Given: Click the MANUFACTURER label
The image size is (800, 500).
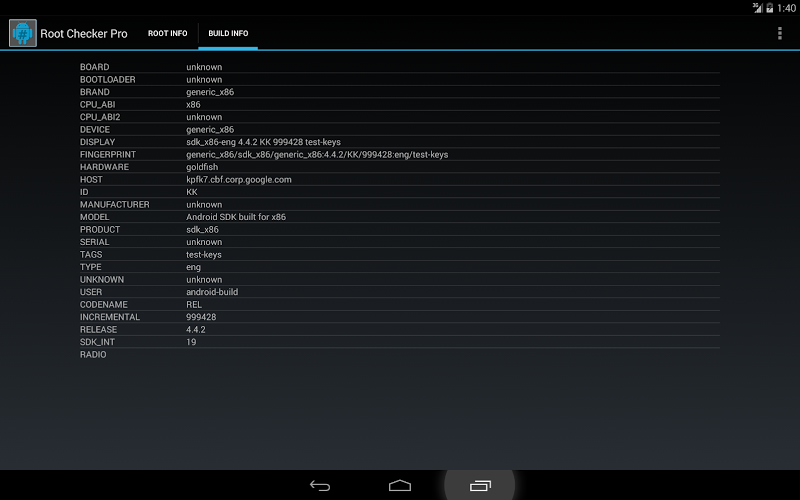Looking at the screenshot, I should pyautogui.click(x=115, y=205).
